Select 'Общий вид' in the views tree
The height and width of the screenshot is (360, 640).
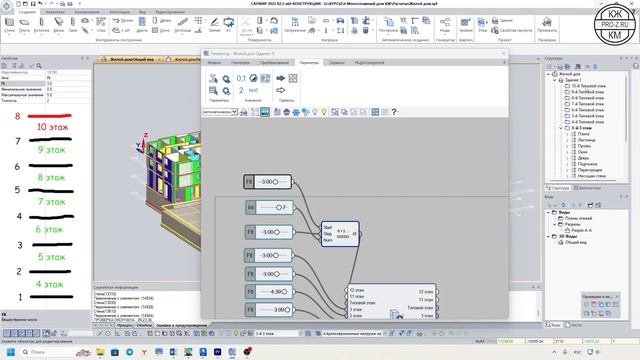click(576, 242)
